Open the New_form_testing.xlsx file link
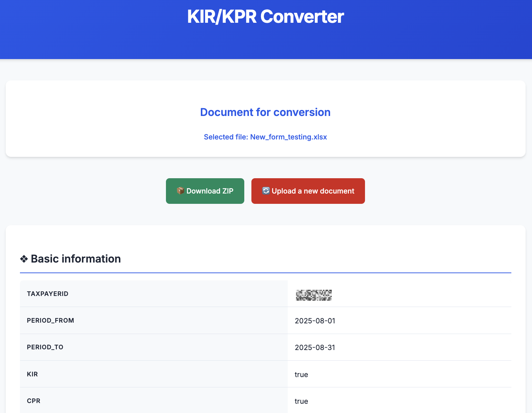The image size is (532, 413). coord(288,137)
